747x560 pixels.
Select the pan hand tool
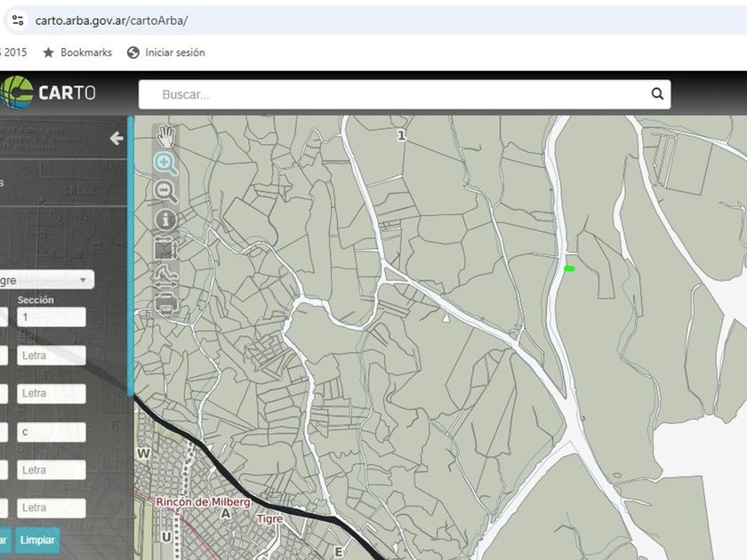165,136
